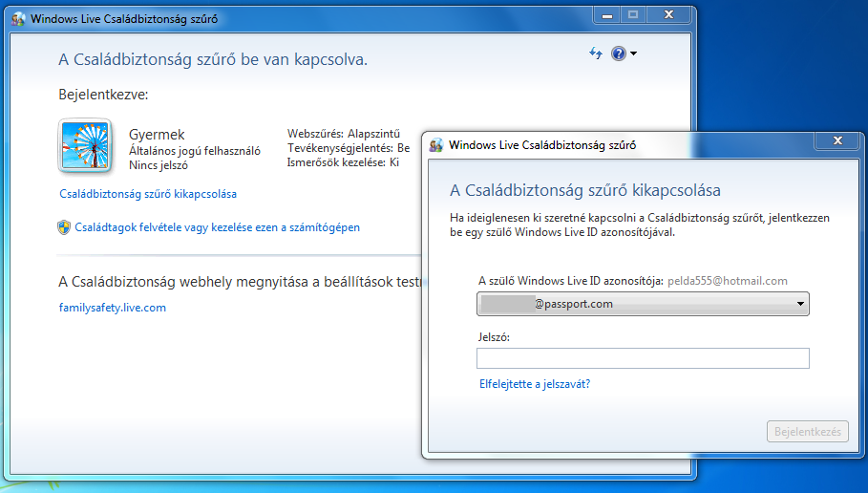Open the parent Windows Live ID dropdown
The image size is (868, 493).
pyautogui.click(x=643, y=304)
